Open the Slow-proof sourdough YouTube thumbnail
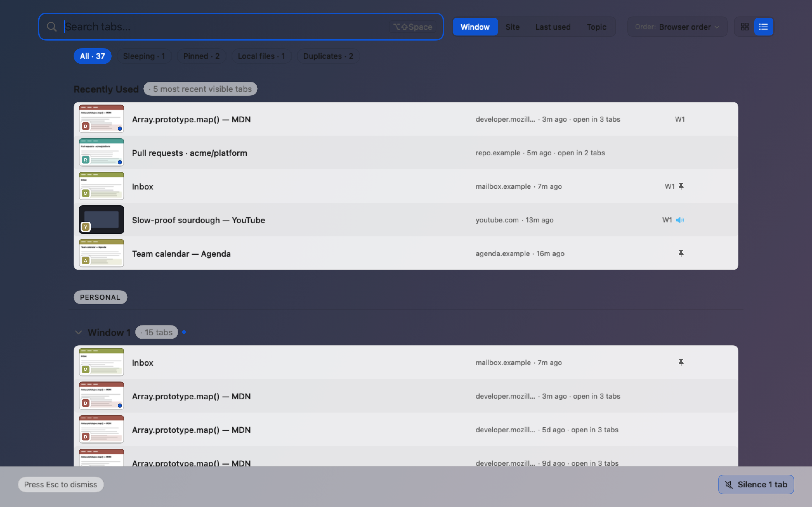This screenshot has height=507, width=812. pos(101,220)
